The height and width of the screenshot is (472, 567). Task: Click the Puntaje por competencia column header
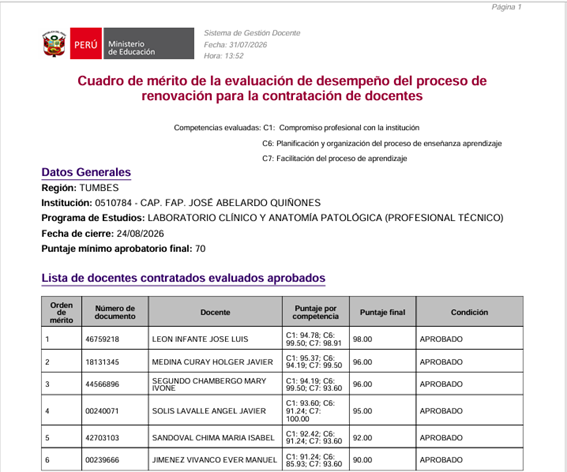316,312
